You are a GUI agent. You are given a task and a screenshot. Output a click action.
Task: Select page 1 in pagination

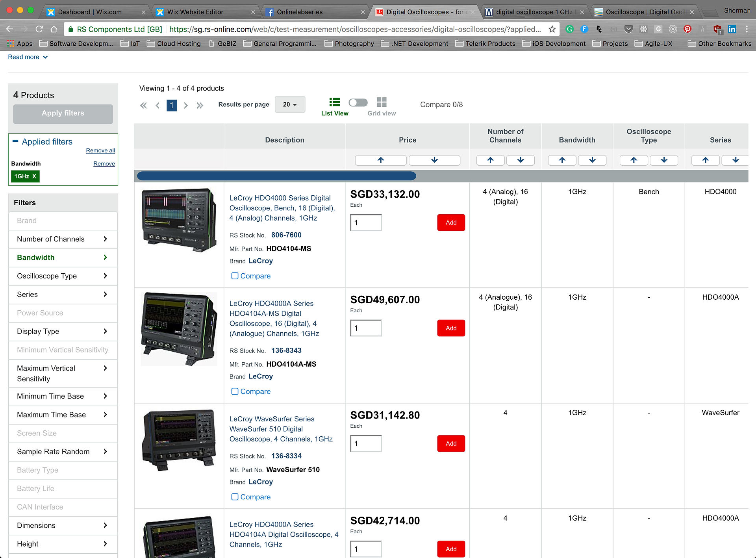point(172,105)
